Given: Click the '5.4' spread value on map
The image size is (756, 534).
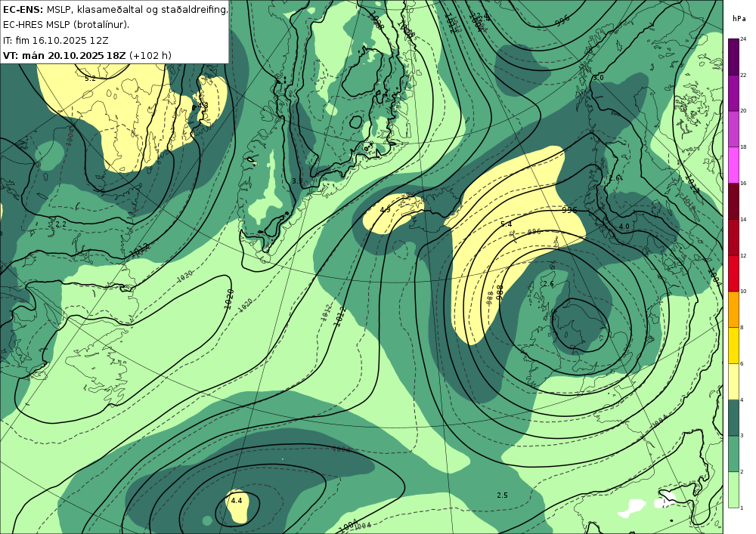Looking at the screenshot, I should [x=507, y=224].
